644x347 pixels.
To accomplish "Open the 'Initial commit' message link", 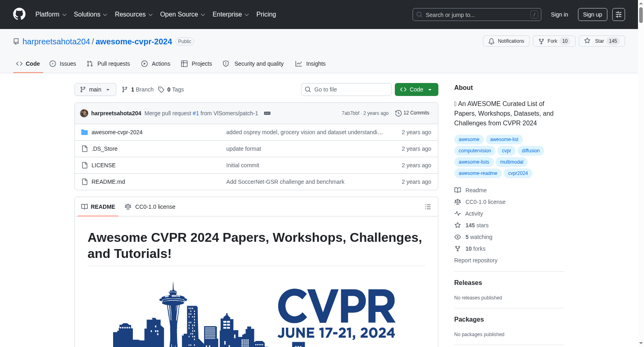I will [243, 165].
